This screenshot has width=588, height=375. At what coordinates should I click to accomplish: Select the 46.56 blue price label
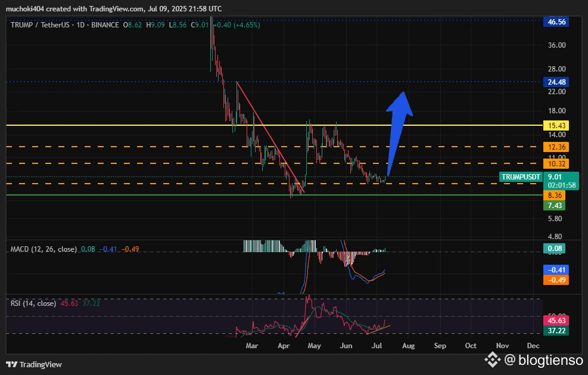(x=556, y=22)
